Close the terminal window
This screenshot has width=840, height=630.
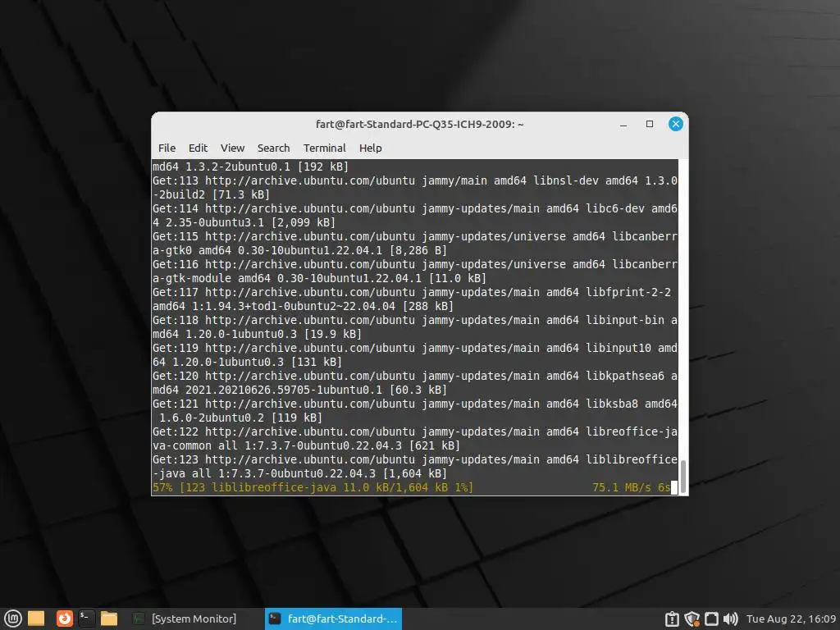(x=676, y=125)
